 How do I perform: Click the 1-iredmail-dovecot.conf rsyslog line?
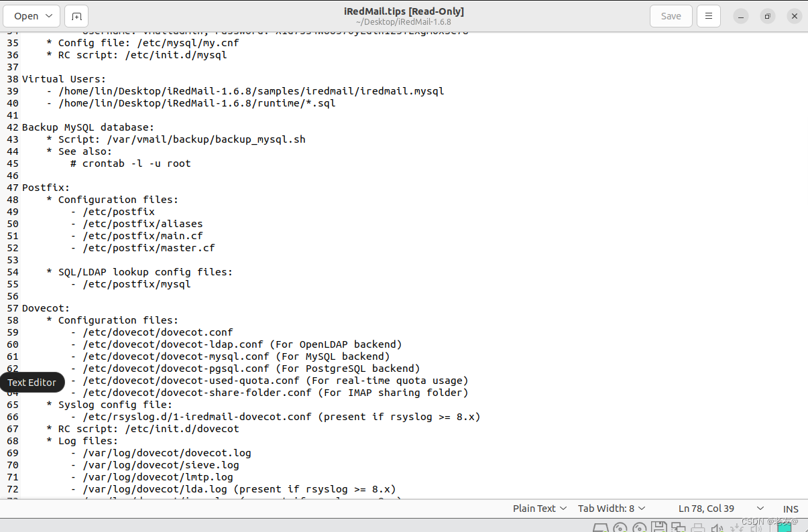coord(275,417)
